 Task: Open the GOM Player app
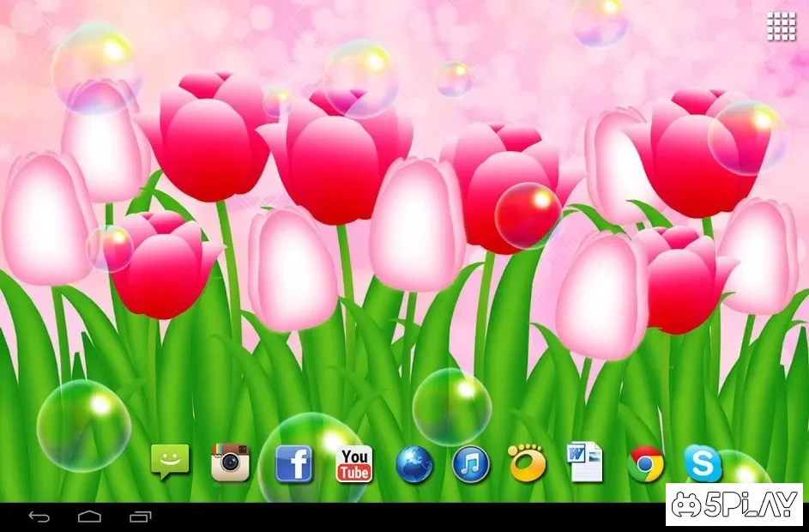pos(526,462)
